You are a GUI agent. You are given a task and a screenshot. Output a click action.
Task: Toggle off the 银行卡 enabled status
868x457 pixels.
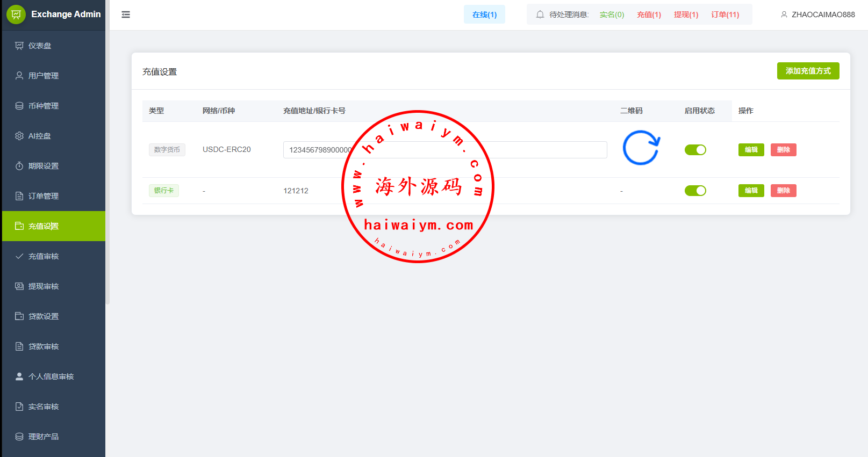695,191
